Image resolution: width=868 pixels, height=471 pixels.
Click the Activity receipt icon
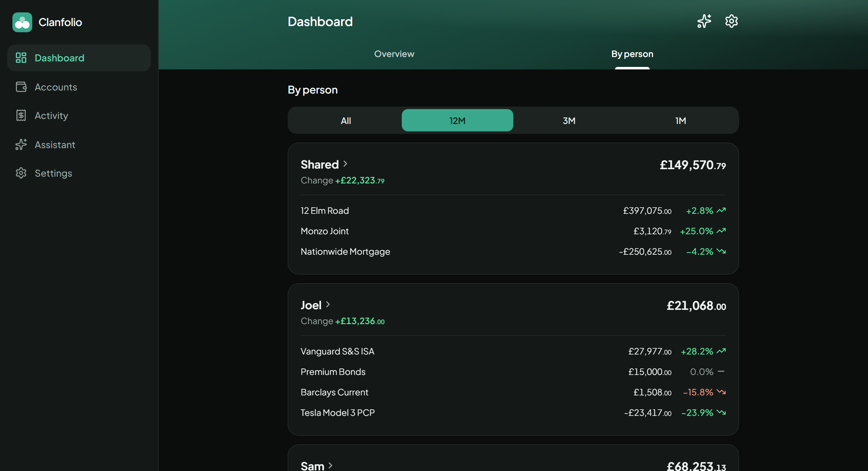coord(21,116)
